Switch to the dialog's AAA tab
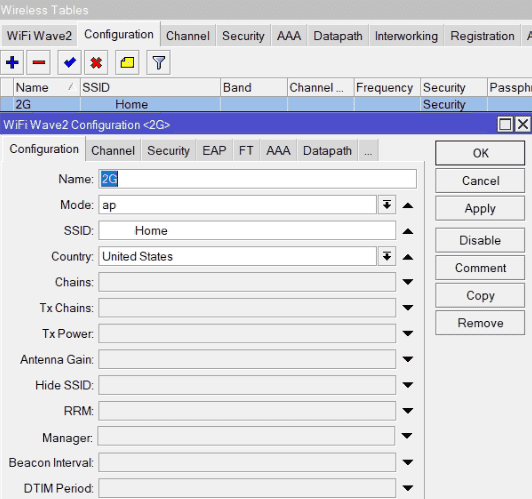The image size is (532, 499). tap(278, 150)
